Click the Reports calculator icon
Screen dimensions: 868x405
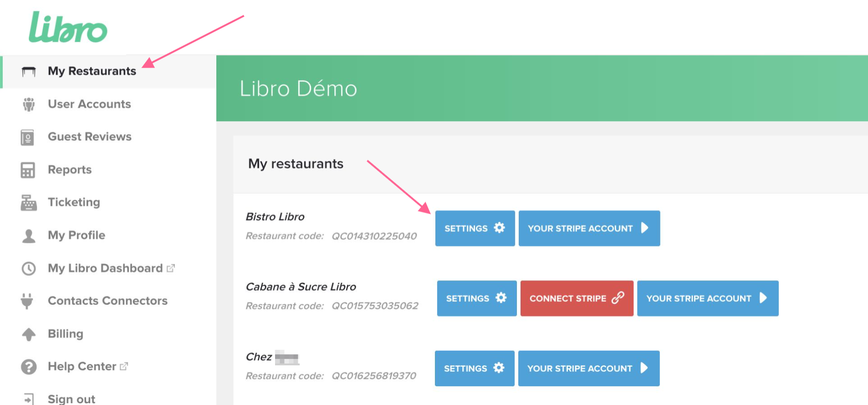pos(28,170)
